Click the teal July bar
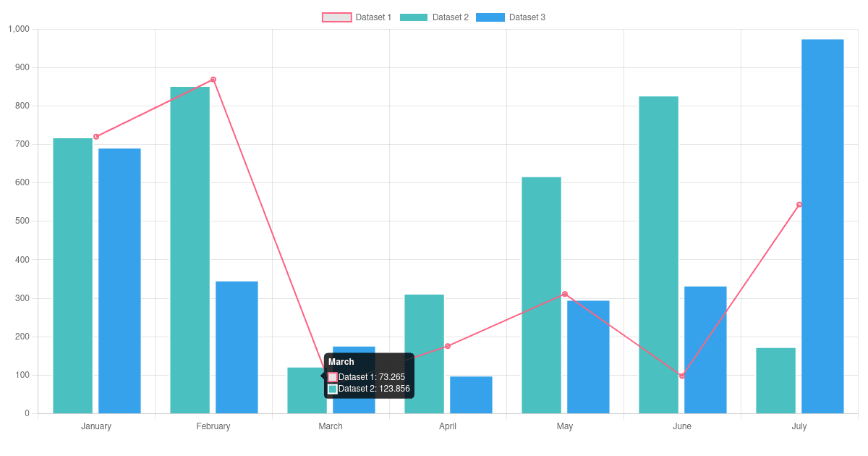This screenshot has width=868, height=456. pos(775,381)
